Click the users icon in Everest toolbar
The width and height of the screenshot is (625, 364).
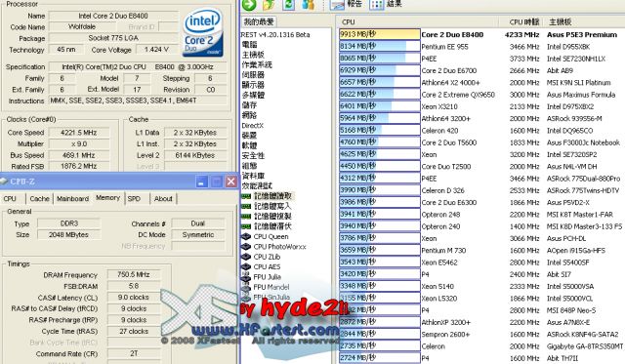point(309,4)
